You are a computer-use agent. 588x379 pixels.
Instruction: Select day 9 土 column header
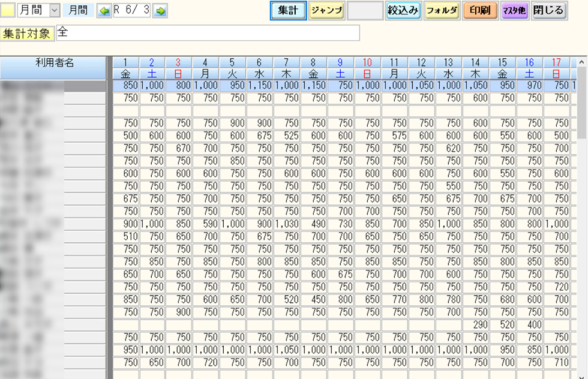[x=341, y=68]
